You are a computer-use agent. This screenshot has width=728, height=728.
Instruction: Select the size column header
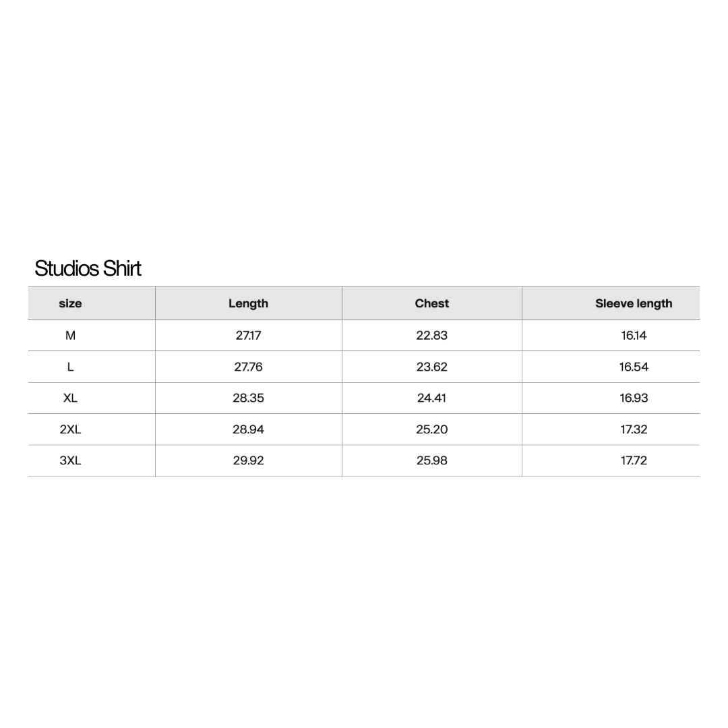tap(70, 303)
